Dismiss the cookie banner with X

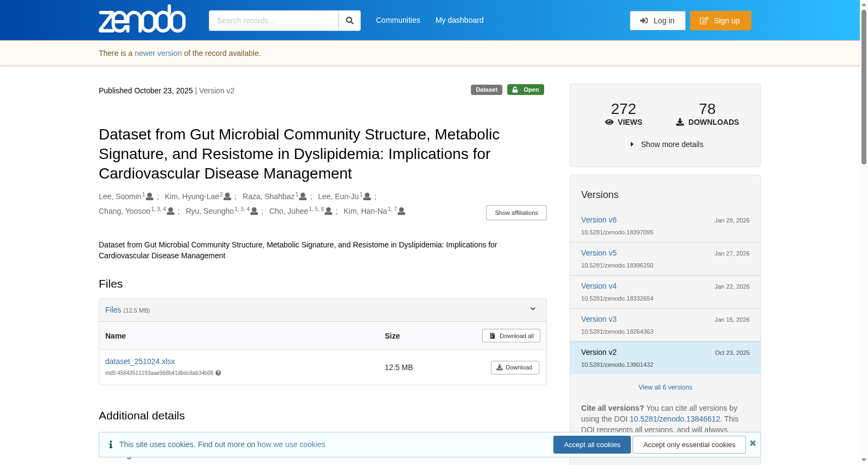753,443
